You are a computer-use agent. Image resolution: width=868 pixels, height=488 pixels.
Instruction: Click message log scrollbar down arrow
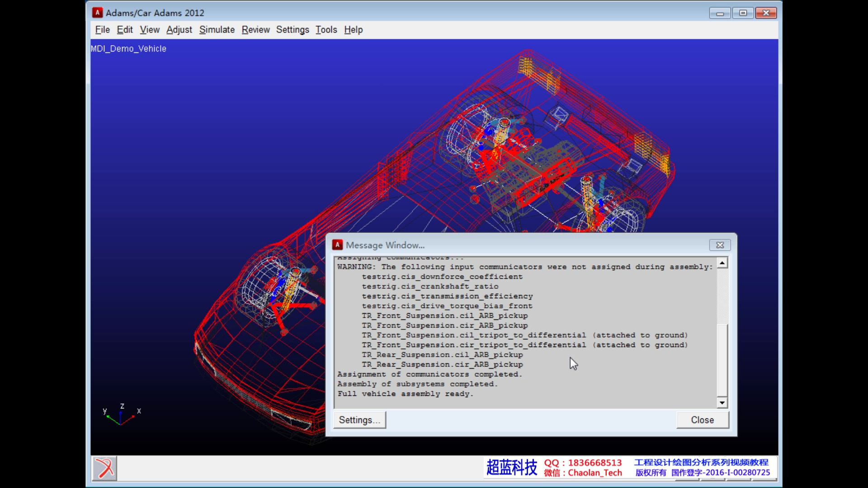(722, 403)
